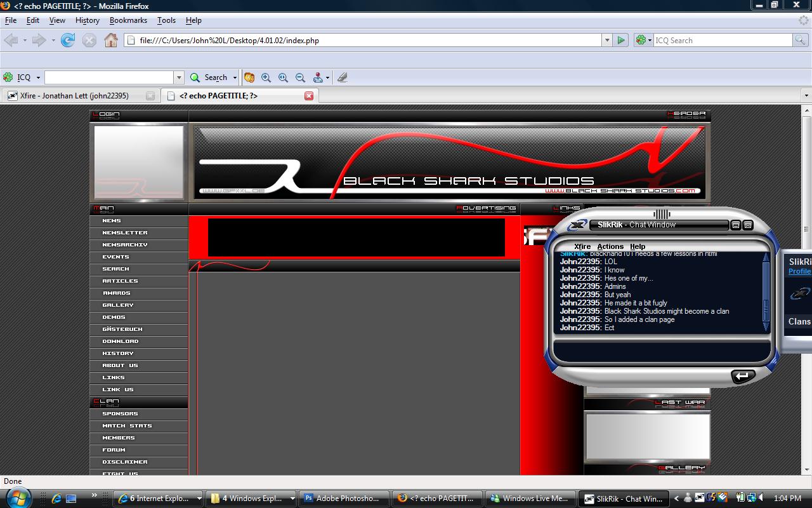The width and height of the screenshot is (812, 508).
Task: Click the send arrow in Xfire chat
Action: pyautogui.click(x=742, y=376)
